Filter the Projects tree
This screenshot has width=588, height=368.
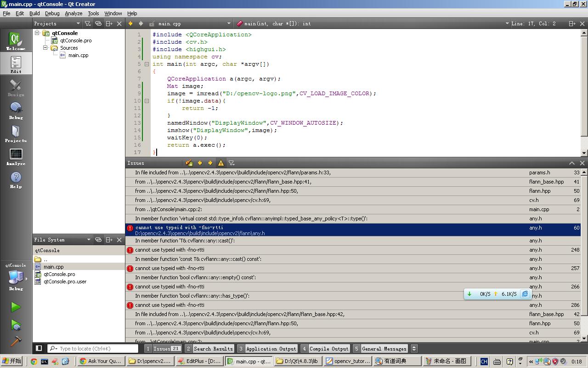(88, 23)
